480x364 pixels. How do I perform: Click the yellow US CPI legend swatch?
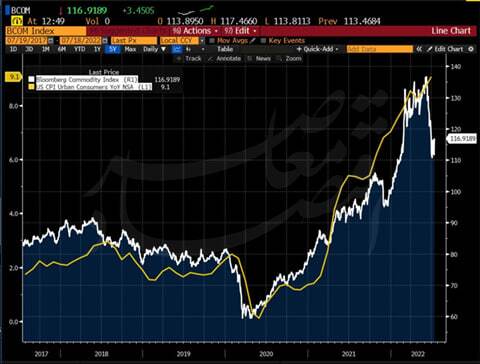click(31, 87)
